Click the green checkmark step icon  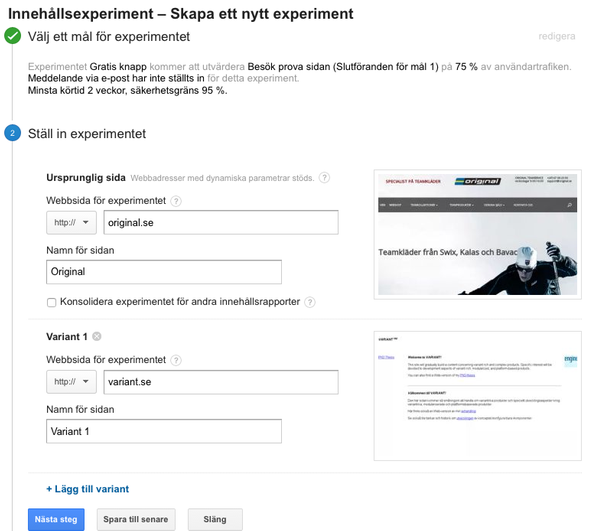pyautogui.click(x=13, y=36)
